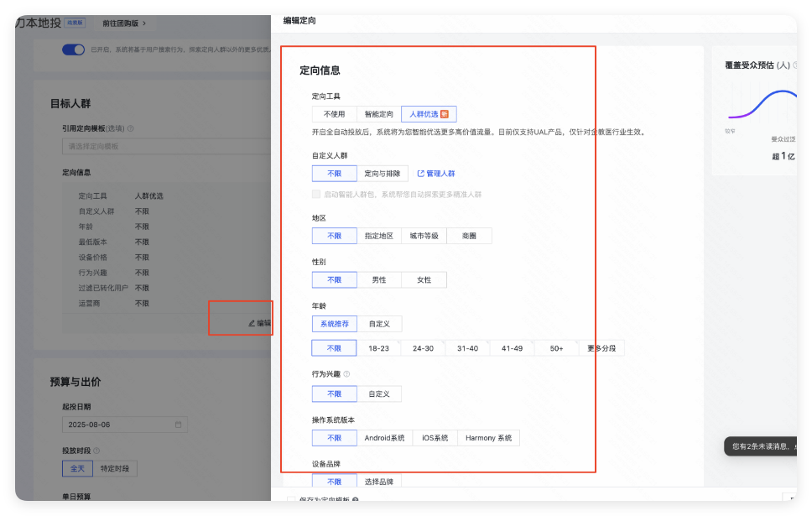Select 系统推荐 under 年龄
The image size is (812, 516).
(334, 324)
